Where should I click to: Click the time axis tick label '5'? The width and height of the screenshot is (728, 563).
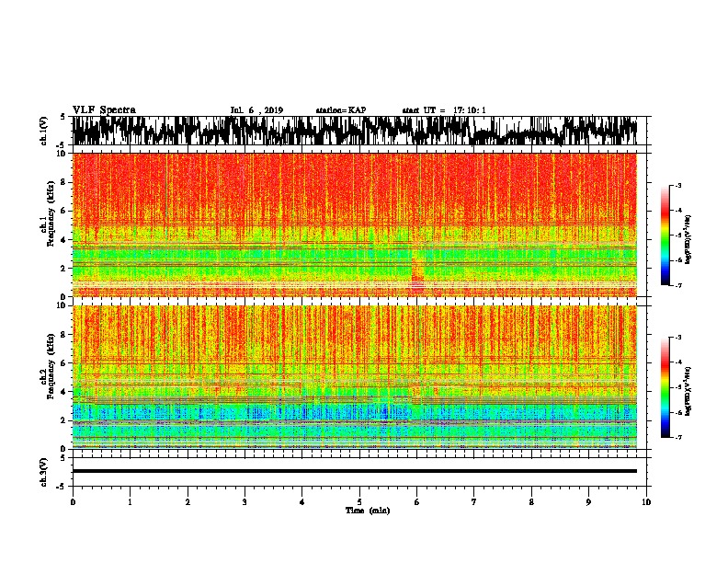pyautogui.click(x=359, y=502)
